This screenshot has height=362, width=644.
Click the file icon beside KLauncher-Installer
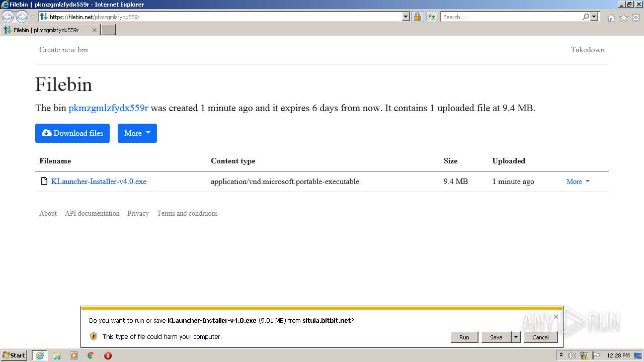(x=44, y=182)
